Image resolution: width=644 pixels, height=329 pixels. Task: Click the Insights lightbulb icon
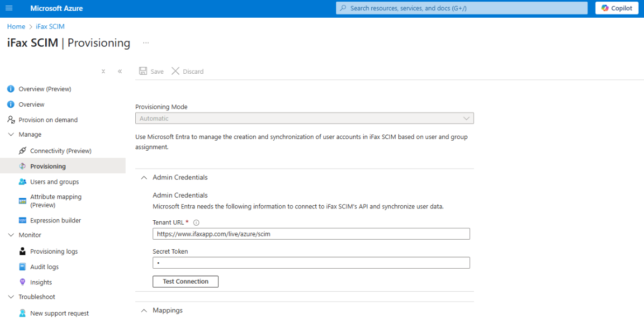pos(23,282)
